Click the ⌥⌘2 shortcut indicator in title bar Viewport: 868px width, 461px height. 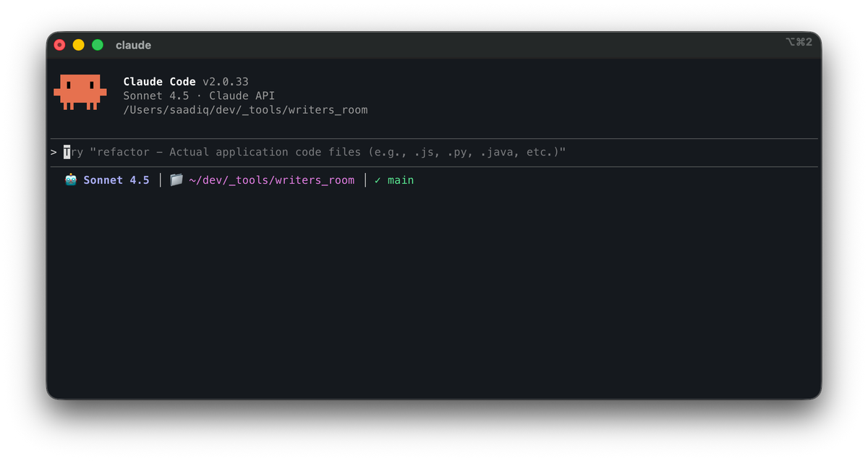[799, 43]
